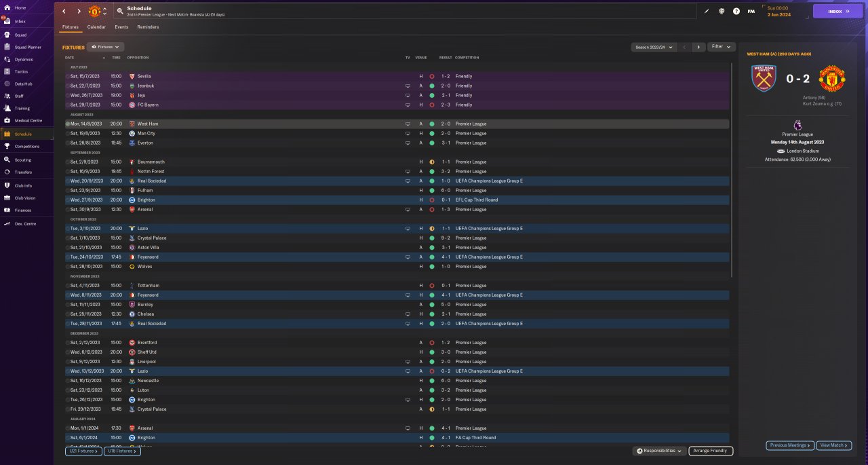This screenshot has height=465, width=868.
Task: Expand the Responsibilities dropdown
Action: tap(659, 451)
